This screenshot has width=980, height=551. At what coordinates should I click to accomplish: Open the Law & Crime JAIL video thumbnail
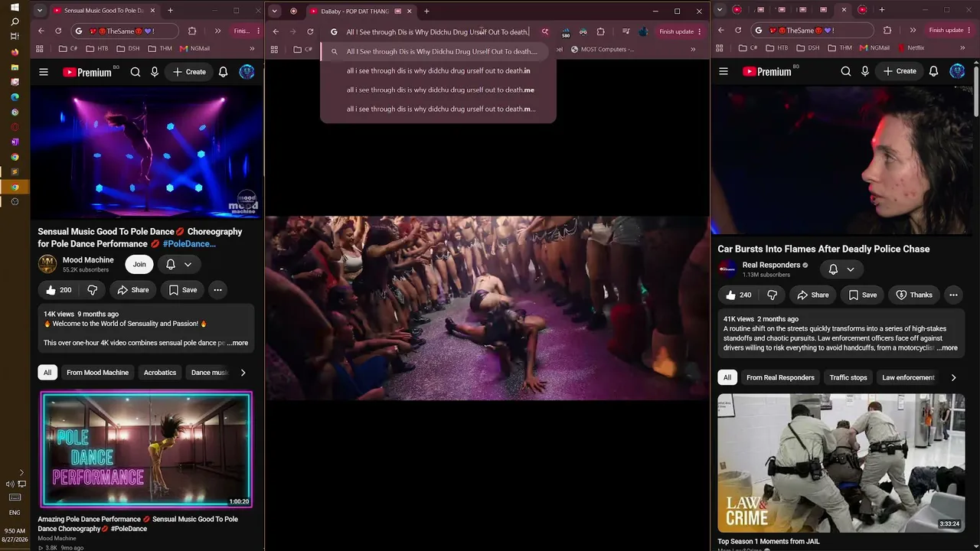click(841, 462)
